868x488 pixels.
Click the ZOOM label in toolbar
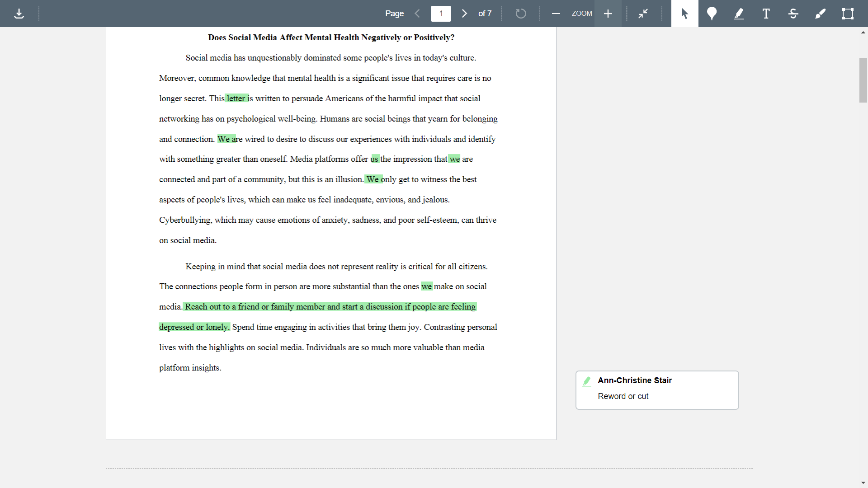point(582,14)
